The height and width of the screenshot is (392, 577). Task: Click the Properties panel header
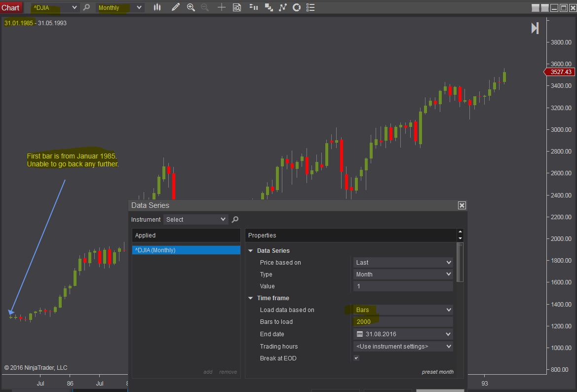click(350, 235)
